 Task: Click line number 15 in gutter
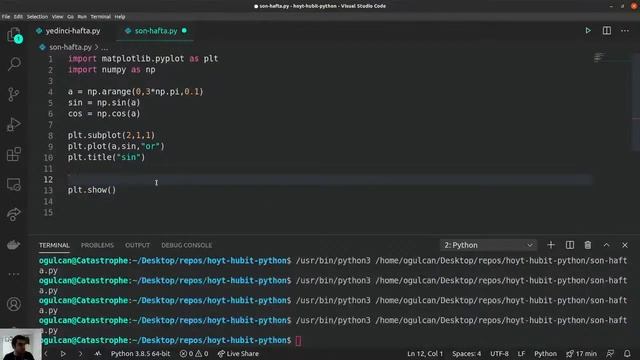pyautogui.click(x=48, y=212)
